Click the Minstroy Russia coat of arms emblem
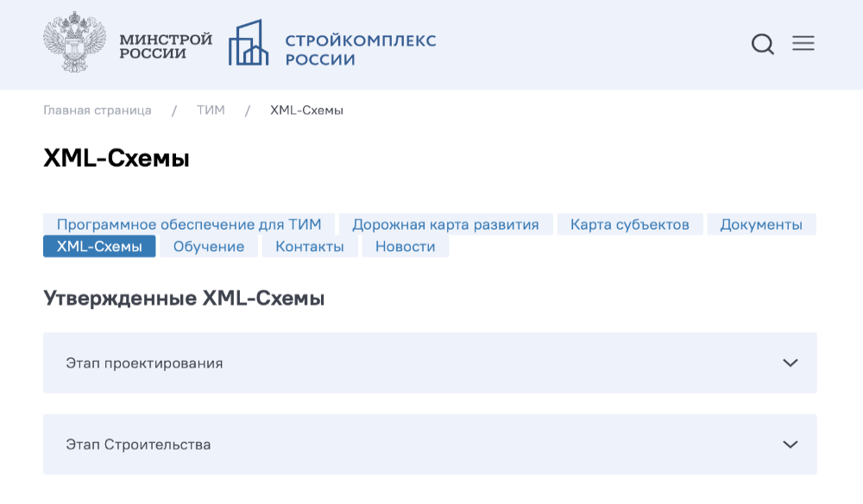This screenshot has width=863, height=504. [69, 43]
